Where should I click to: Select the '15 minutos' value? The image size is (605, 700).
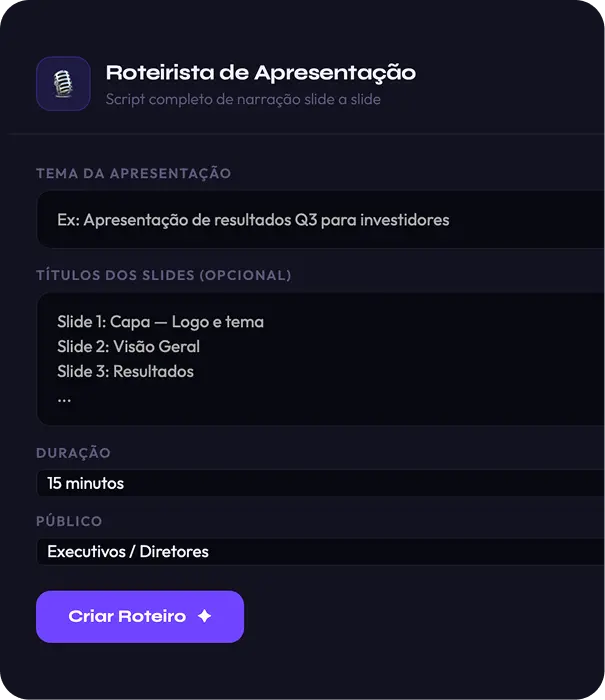[x=85, y=483]
